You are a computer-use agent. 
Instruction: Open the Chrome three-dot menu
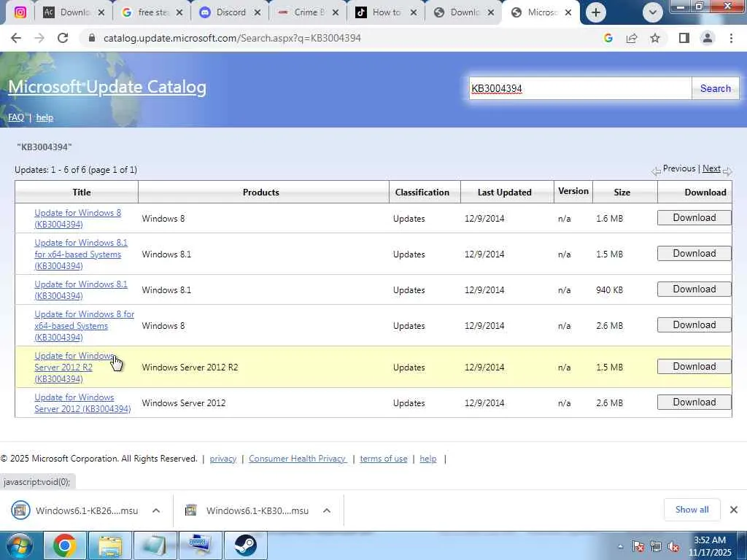tap(731, 38)
